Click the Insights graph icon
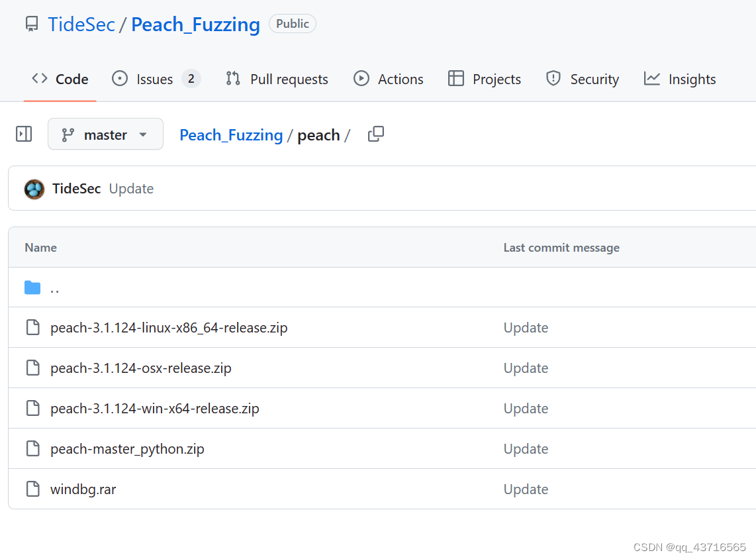Viewport: 756px width, 559px height. [652, 78]
